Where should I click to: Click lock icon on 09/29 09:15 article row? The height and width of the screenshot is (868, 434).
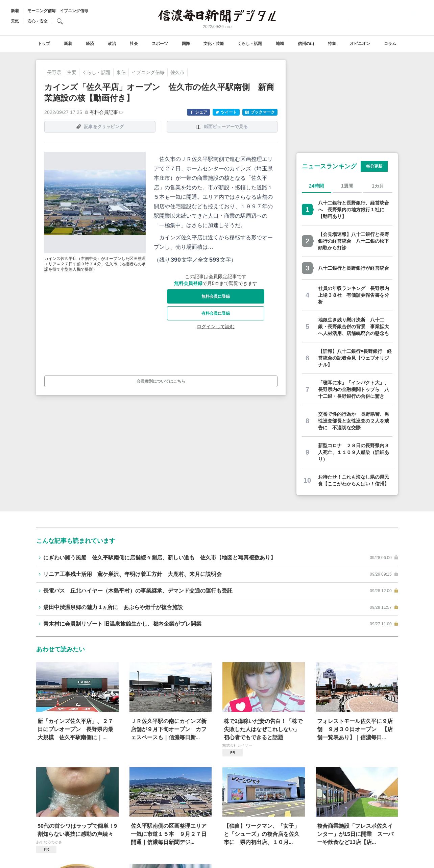[396, 574]
